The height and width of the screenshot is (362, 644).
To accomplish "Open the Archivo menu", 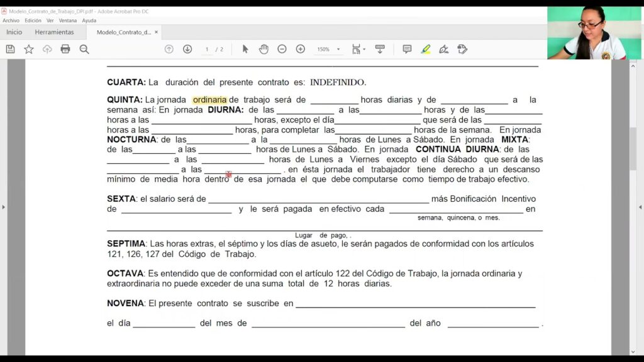I will pos(11,21).
